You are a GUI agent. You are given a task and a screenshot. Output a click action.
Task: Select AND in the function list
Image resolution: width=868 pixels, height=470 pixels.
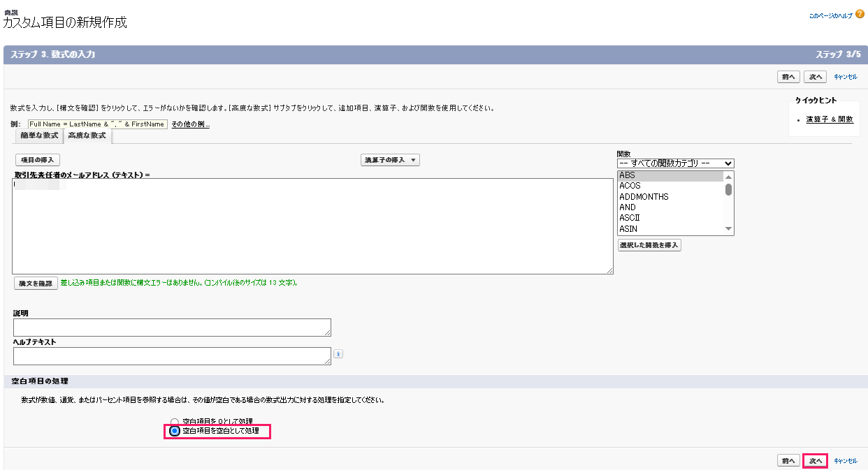pyautogui.click(x=670, y=207)
